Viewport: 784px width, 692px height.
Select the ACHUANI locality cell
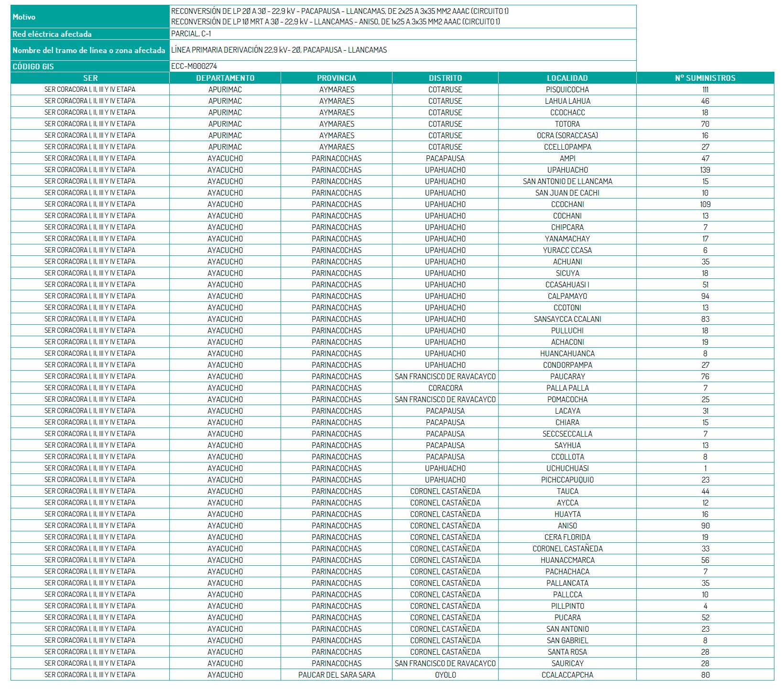[x=567, y=262]
